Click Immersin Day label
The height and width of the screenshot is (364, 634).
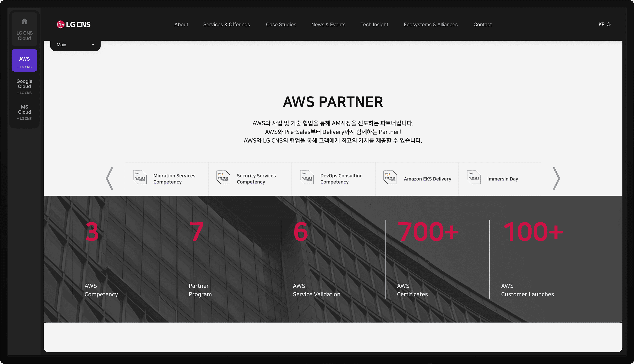[x=503, y=179]
